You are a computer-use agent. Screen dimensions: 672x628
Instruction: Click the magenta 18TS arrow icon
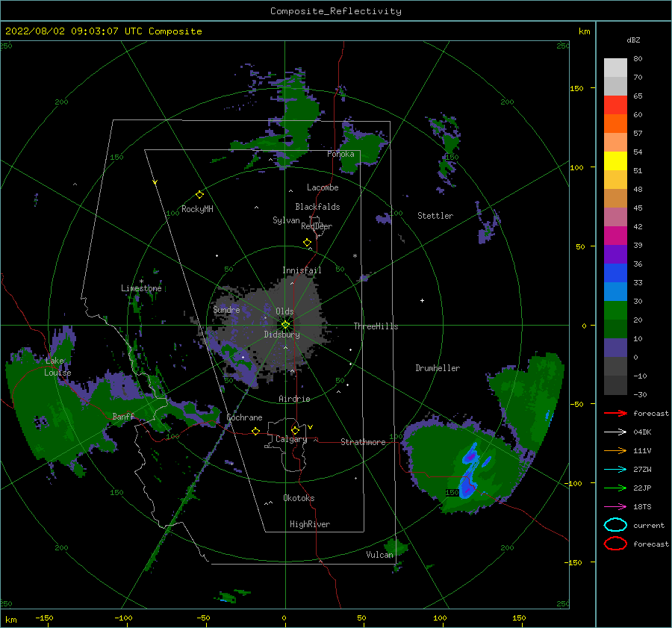pyautogui.click(x=615, y=507)
